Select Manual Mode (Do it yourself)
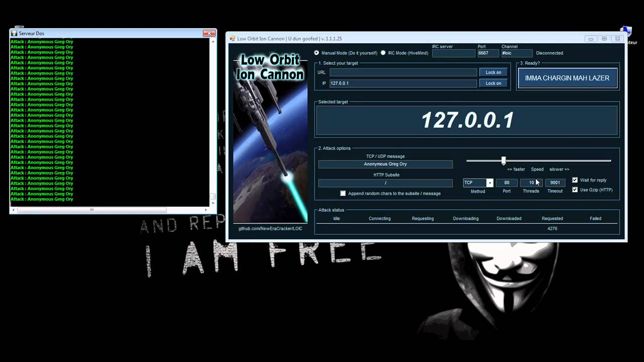The height and width of the screenshot is (362, 644). 345,53
